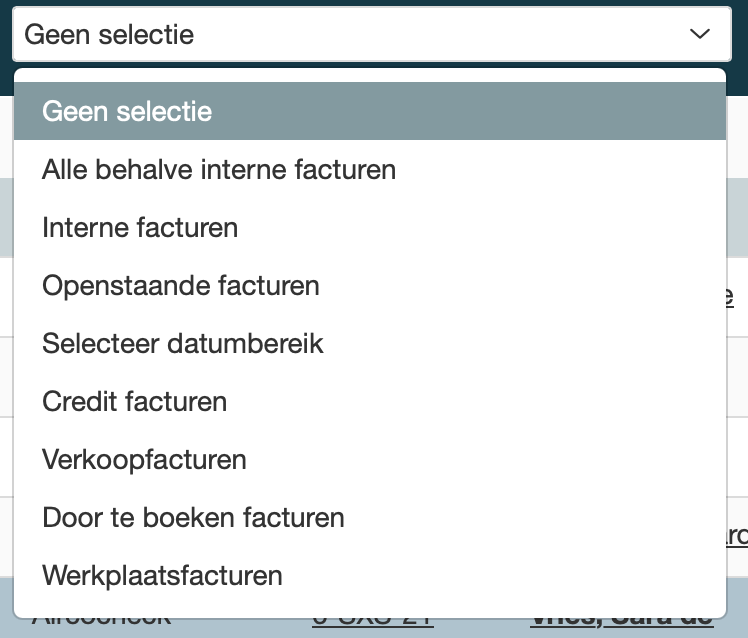Image resolution: width=748 pixels, height=638 pixels.
Task: Filter by Verkoopfacturen
Action: tap(144, 460)
